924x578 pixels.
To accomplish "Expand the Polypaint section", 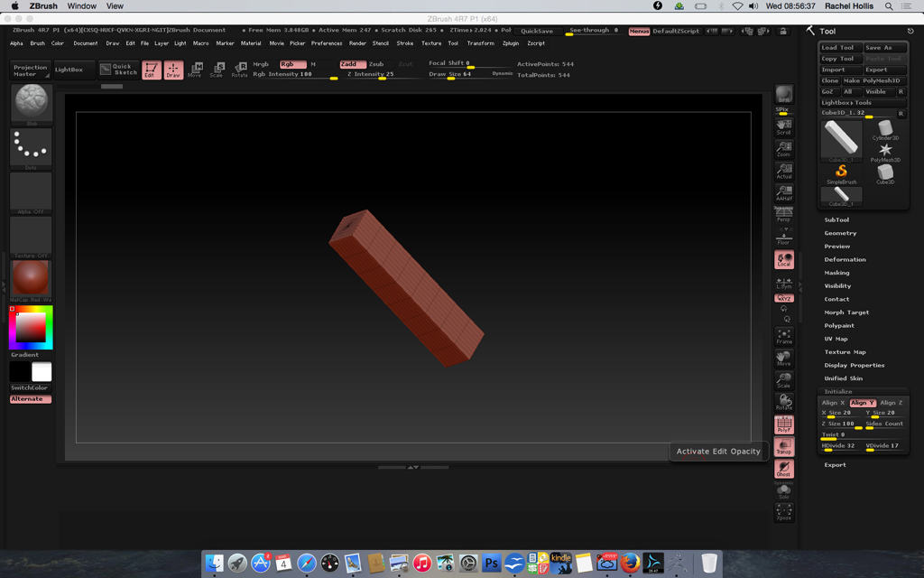I will (x=839, y=325).
